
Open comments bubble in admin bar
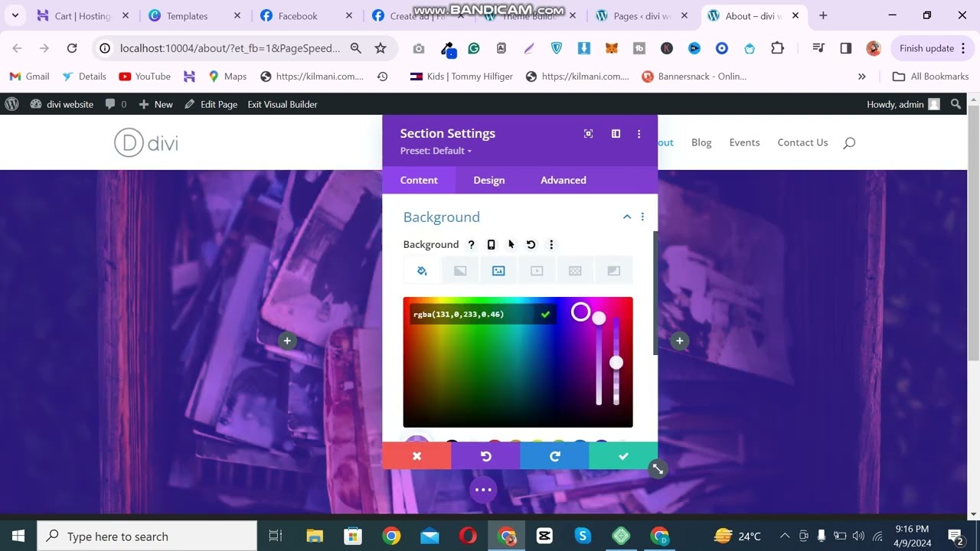coord(116,104)
